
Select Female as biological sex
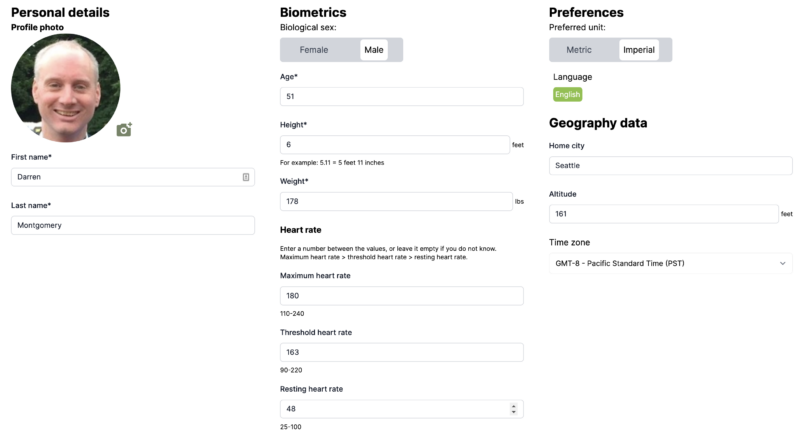coord(314,50)
